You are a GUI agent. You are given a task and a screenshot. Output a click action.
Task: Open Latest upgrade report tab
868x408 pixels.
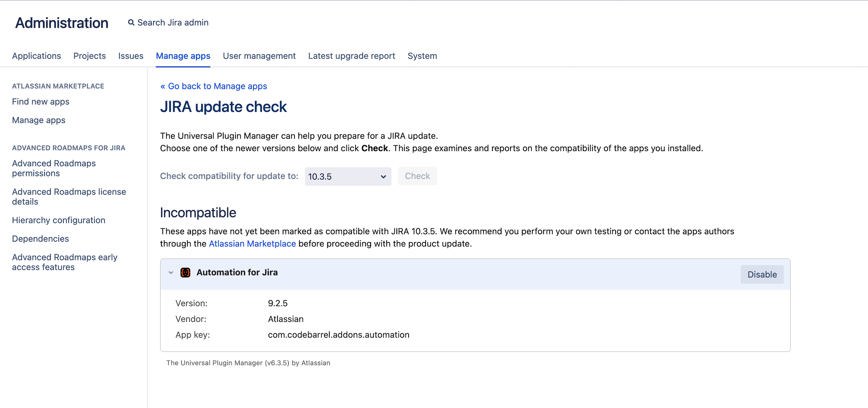tap(351, 56)
